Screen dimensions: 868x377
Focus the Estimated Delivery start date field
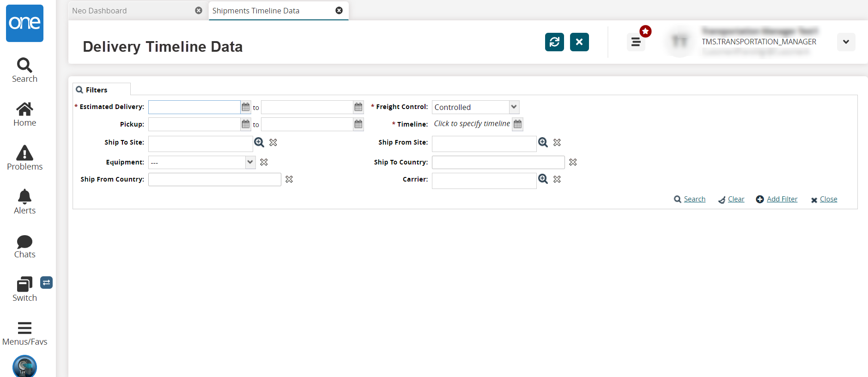pos(194,107)
